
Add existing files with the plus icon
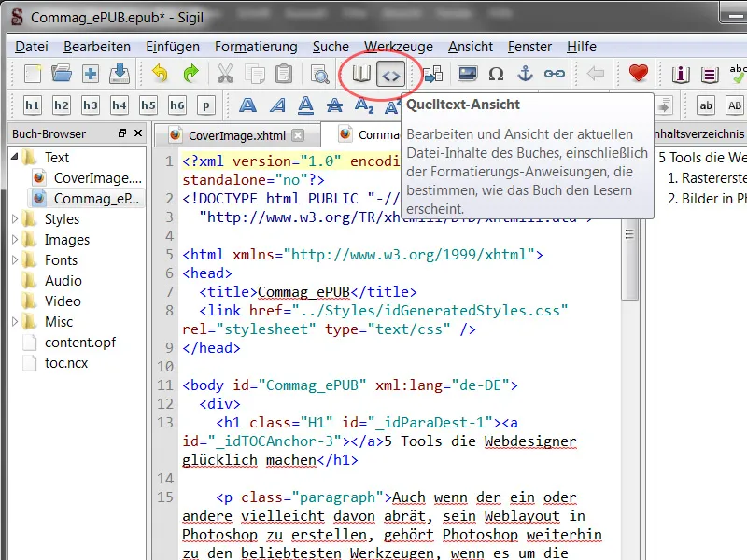click(x=91, y=74)
